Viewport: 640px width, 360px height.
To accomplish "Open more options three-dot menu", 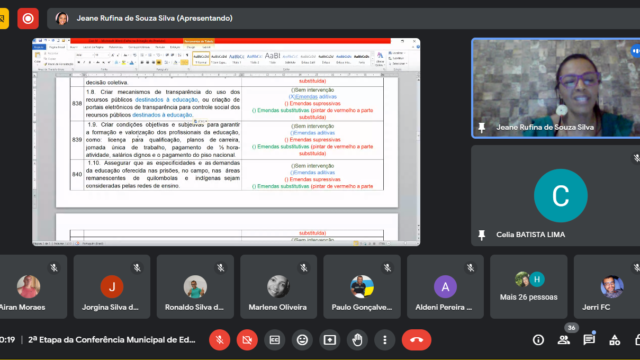I will (x=384, y=340).
